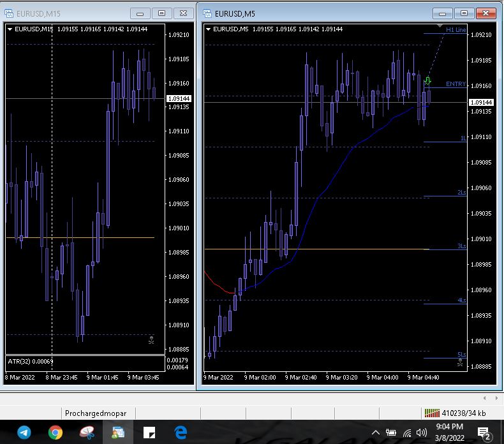Screen dimensions: 504x444
Task: Open the notification center icon
Action: (x=483, y=433)
